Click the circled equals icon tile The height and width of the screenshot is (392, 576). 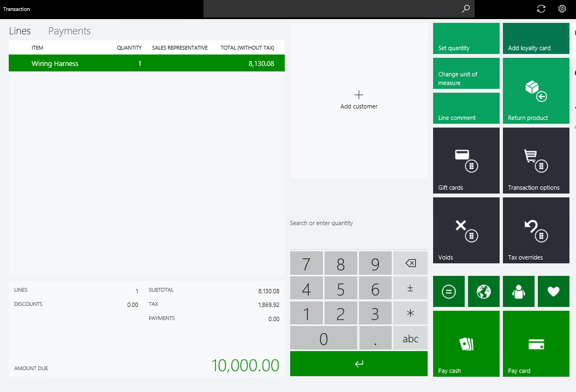tap(448, 291)
